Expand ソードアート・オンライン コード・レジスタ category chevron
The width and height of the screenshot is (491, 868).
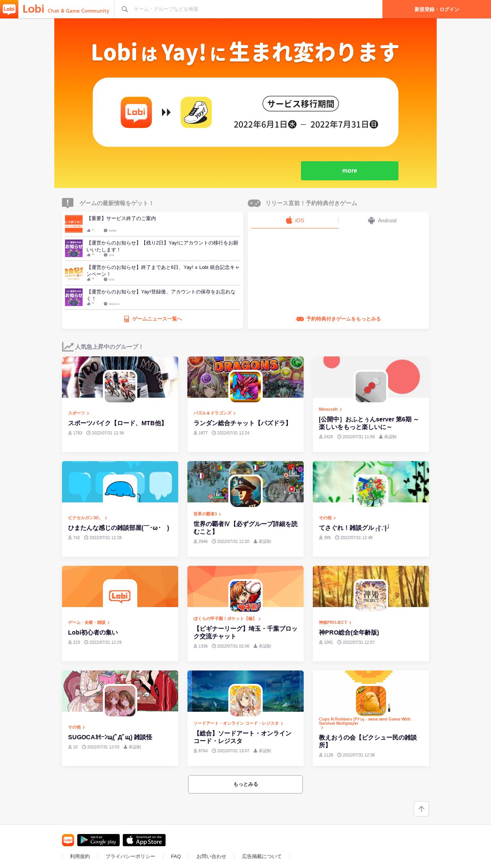click(x=282, y=724)
